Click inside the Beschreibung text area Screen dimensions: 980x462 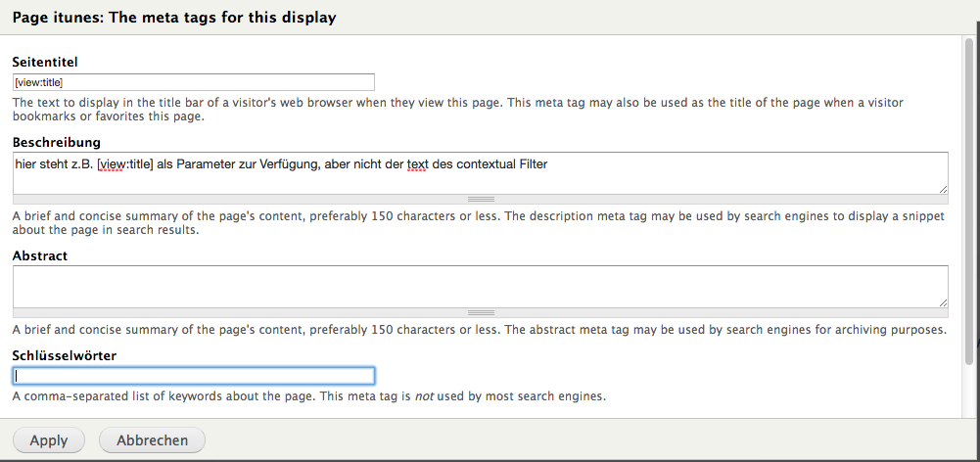(x=480, y=178)
